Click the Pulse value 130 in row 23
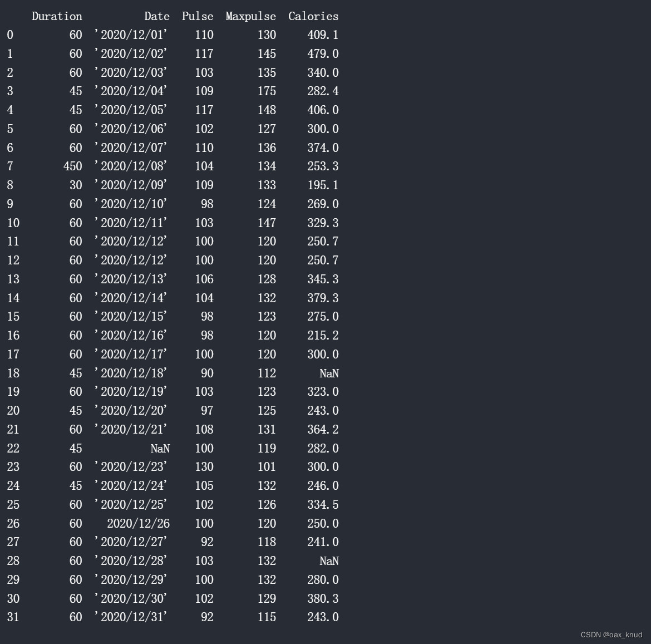 [x=204, y=466]
